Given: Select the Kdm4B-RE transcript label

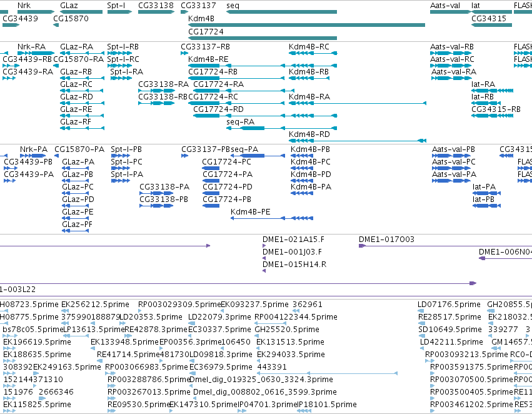Looking at the screenshot, I should pyautogui.click(x=208, y=59).
